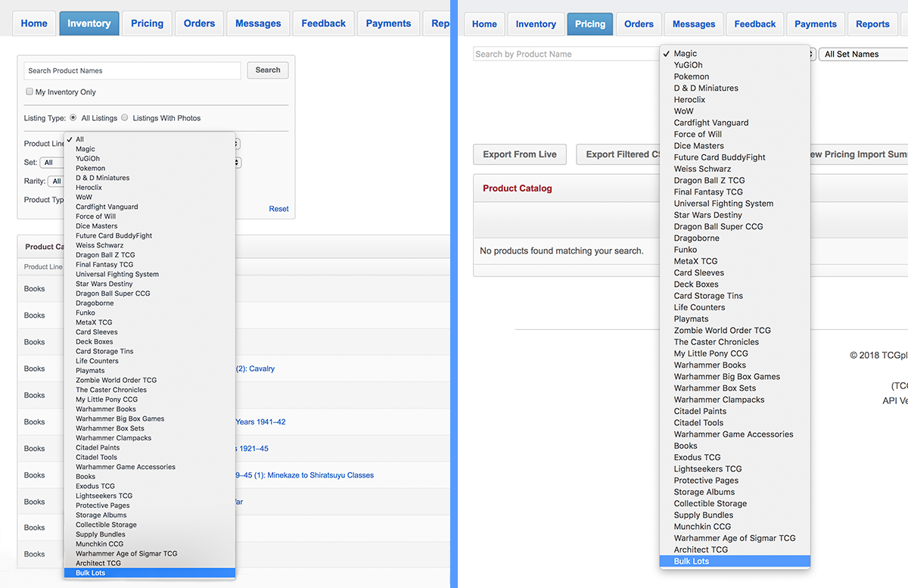Click the Reset link in the Inventory filters
The width and height of the screenshot is (908, 588).
coord(278,209)
